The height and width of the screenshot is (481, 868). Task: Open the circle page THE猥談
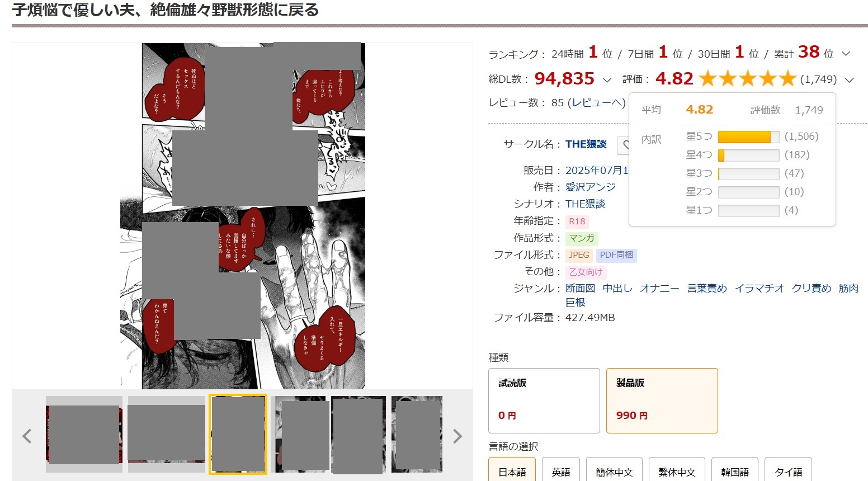coord(586,144)
